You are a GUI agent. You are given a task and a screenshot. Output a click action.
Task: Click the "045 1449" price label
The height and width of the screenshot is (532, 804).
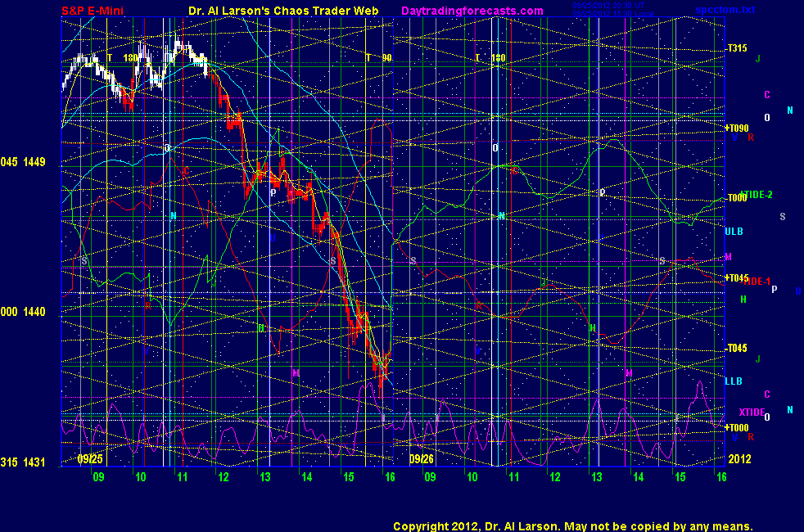click(23, 162)
